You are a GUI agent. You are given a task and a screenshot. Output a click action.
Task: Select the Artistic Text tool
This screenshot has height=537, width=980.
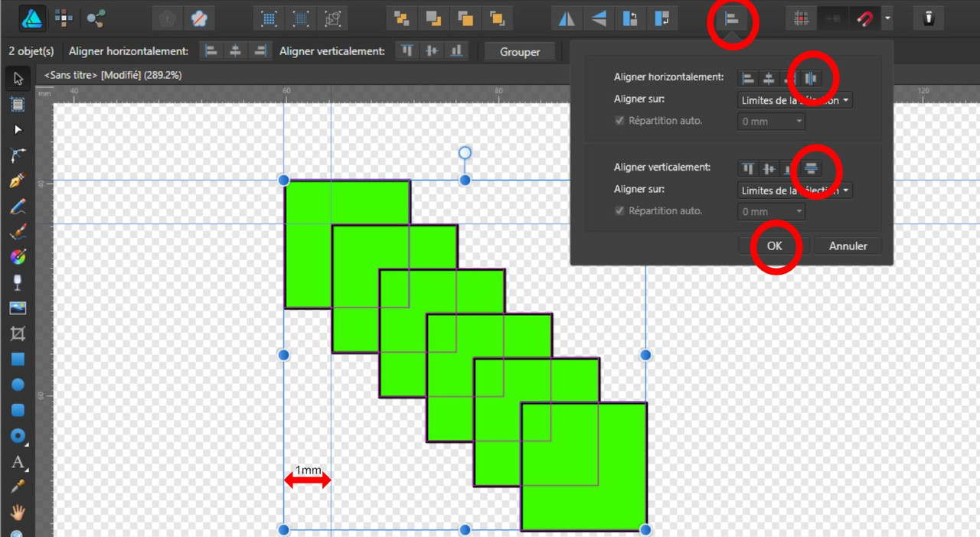pyautogui.click(x=18, y=462)
